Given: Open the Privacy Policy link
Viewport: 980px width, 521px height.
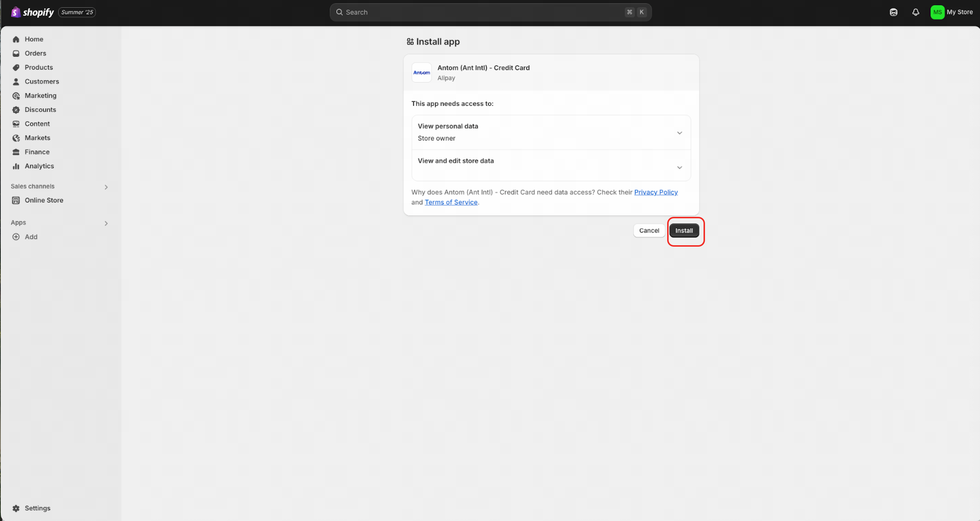Looking at the screenshot, I should (x=656, y=192).
